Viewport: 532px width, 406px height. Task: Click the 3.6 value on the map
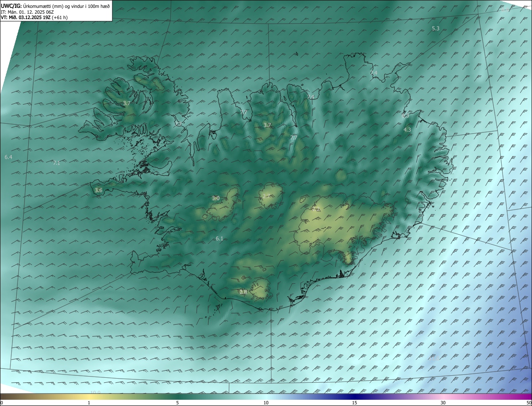point(99,190)
